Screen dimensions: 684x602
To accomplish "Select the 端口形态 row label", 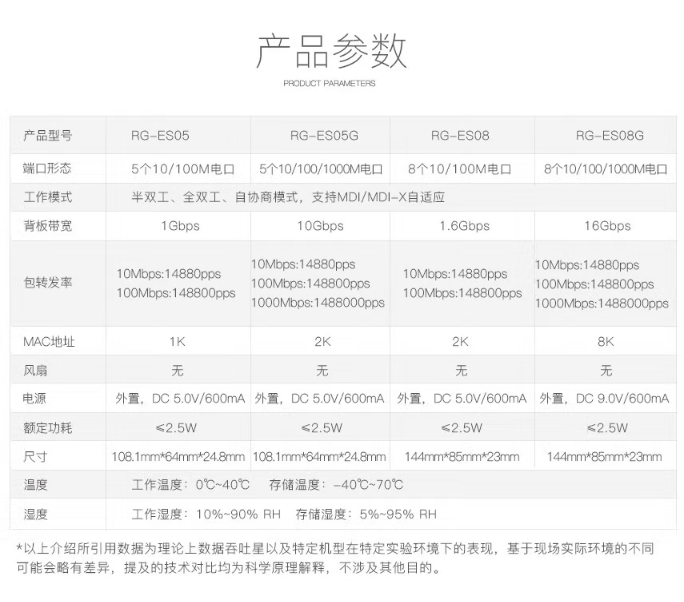I will pos(47,168).
